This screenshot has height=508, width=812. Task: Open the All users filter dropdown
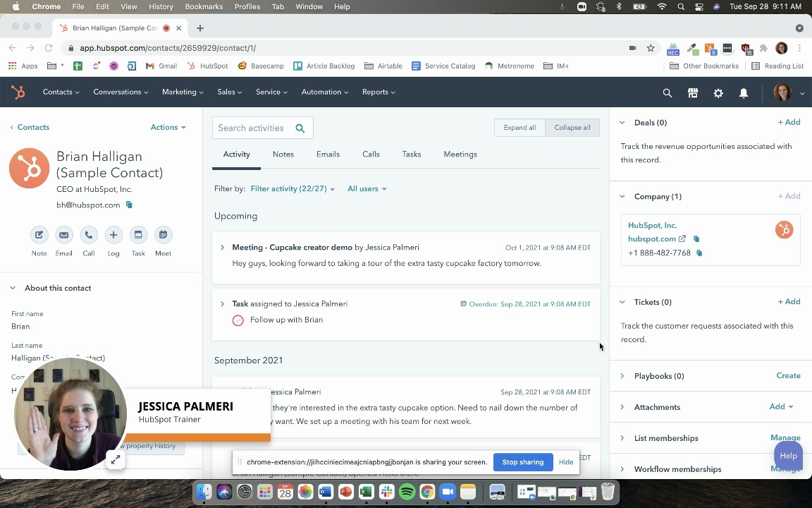click(367, 189)
